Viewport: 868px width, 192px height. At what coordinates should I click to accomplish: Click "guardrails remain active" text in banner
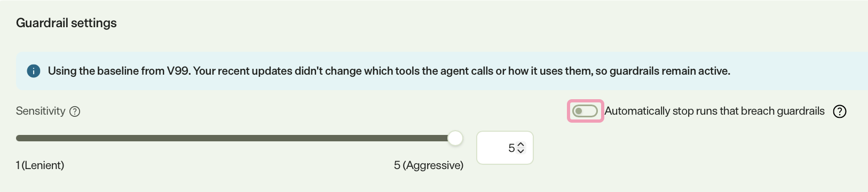pos(670,71)
